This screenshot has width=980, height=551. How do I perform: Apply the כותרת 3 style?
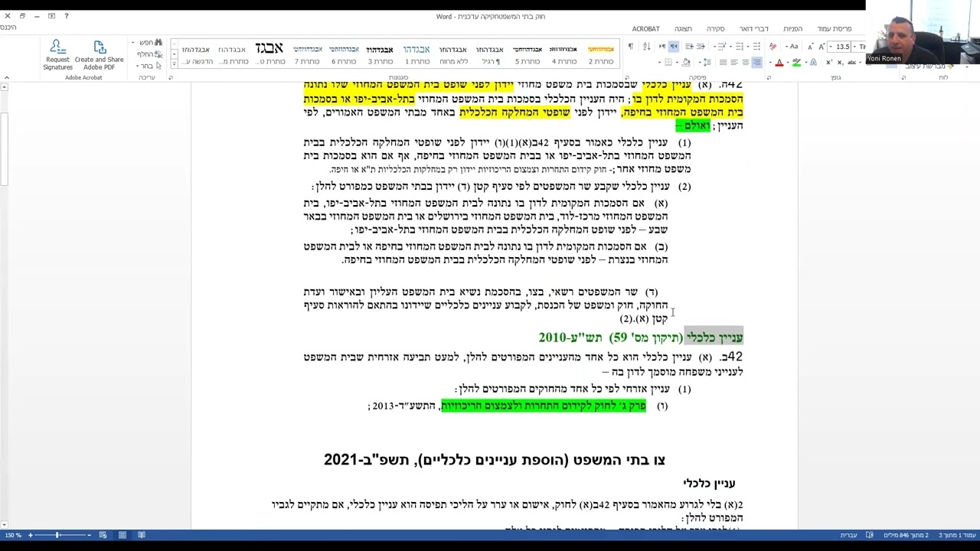pos(380,54)
